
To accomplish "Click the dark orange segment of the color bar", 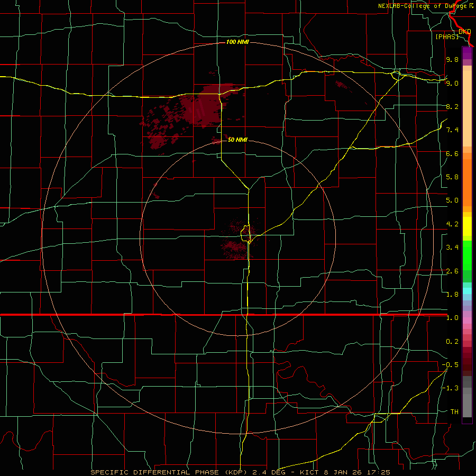I will 467,182.
